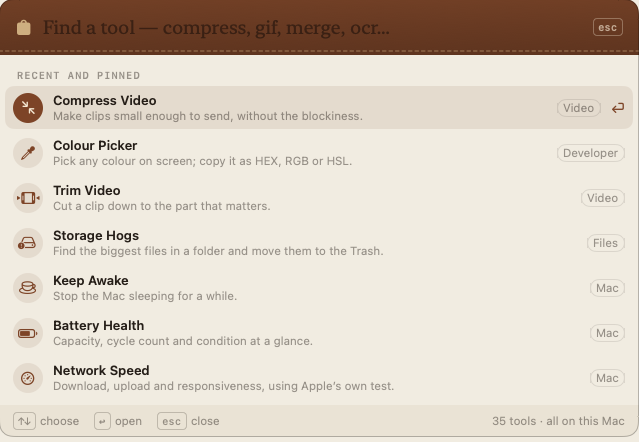Viewport: 640px width, 442px height.
Task: Click the Trim Video film icon
Action: coord(28,198)
